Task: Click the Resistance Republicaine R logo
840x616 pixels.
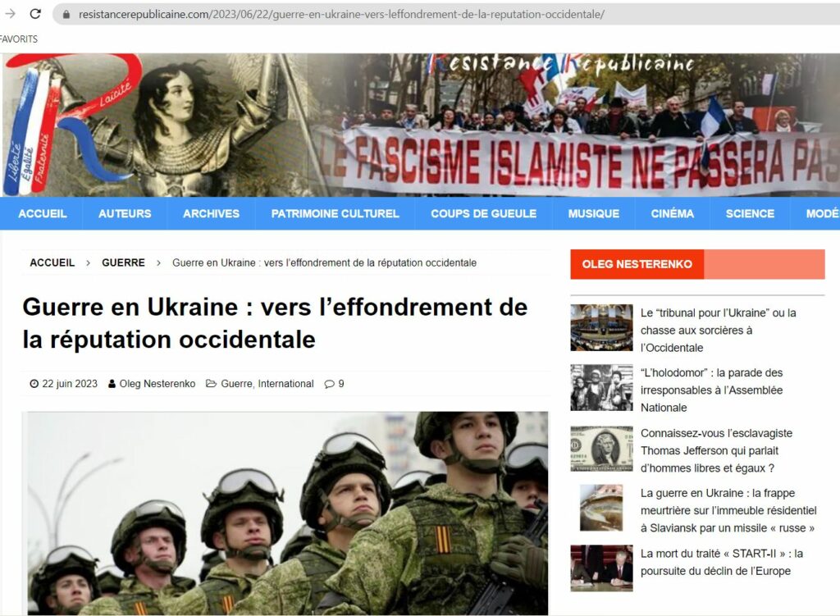Action: (x=72, y=125)
